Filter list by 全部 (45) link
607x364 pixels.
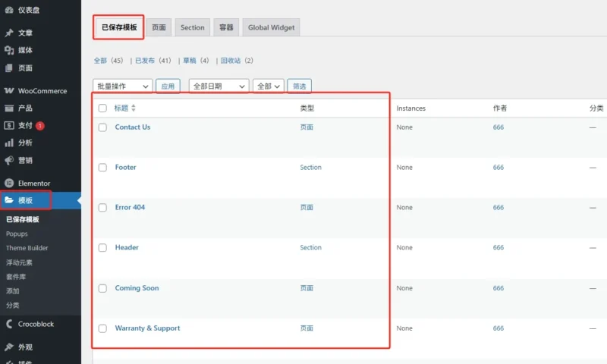click(x=109, y=61)
